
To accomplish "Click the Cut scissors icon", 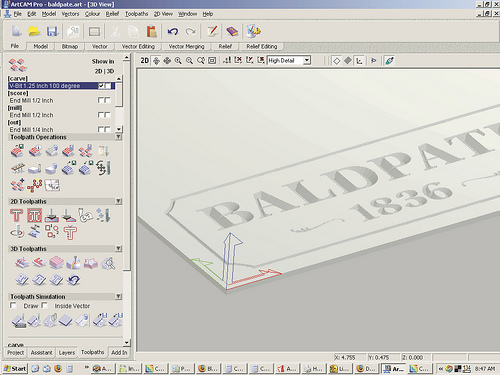I will coord(115,32).
